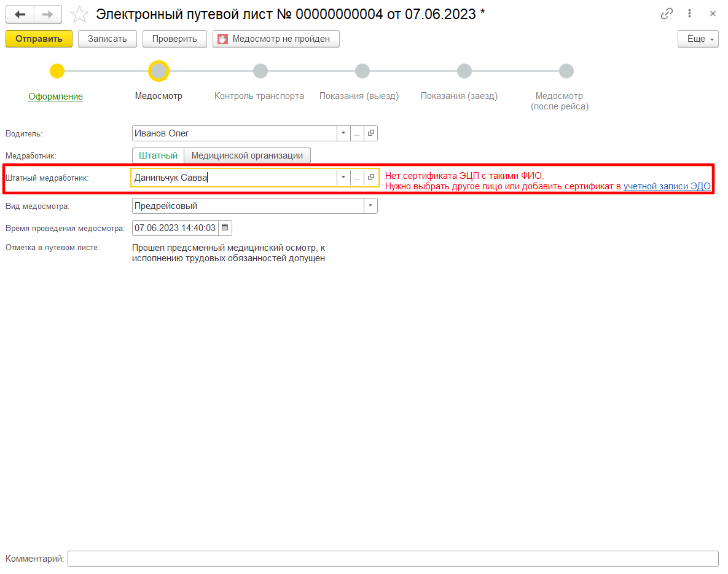Expand the Штатный медработник dropdown list

[x=343, y=178]
